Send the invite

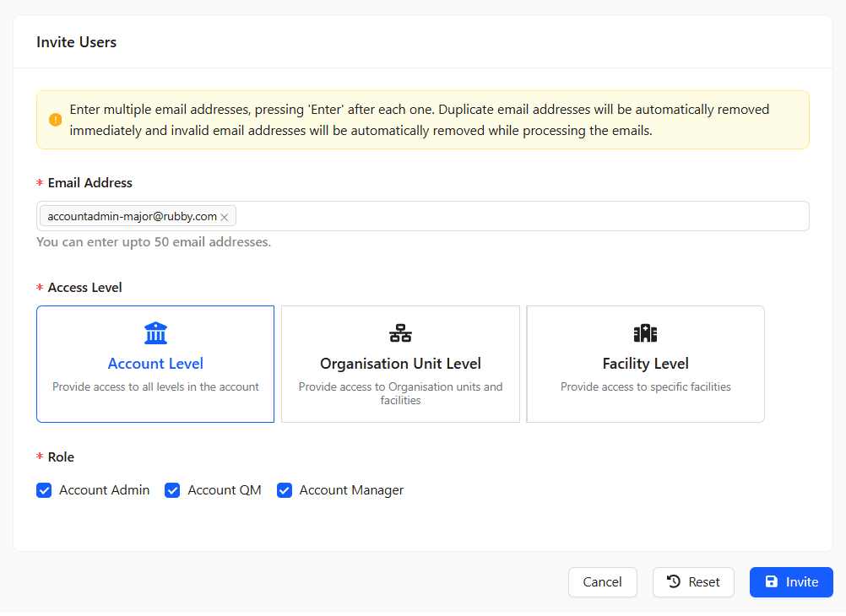pos(791,582)
